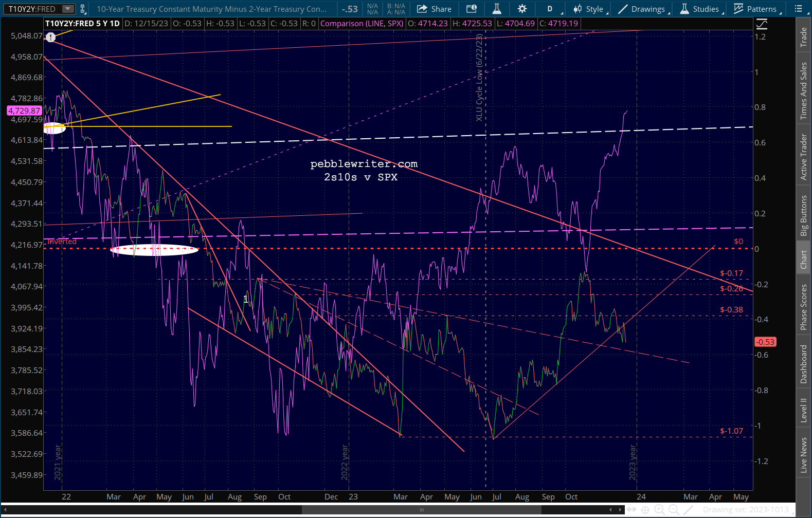The image size is (812, 518).
Task: Toggle the expansion arrows icon at bottom
Action: click(x=631, y=510)
